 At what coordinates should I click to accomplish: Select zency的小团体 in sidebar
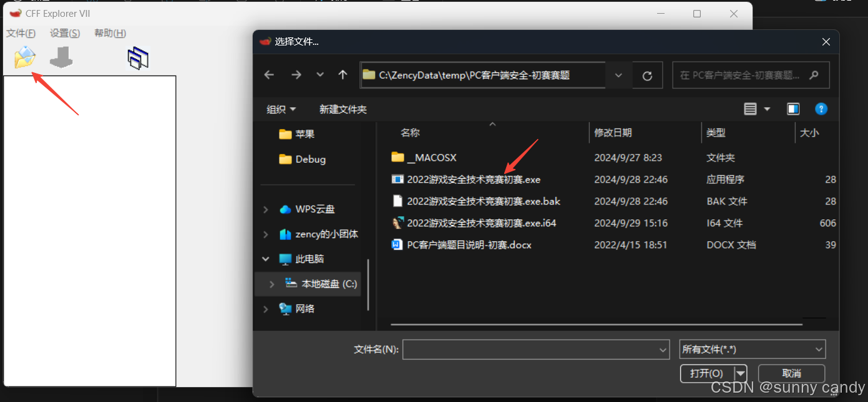tap(318, 234)
